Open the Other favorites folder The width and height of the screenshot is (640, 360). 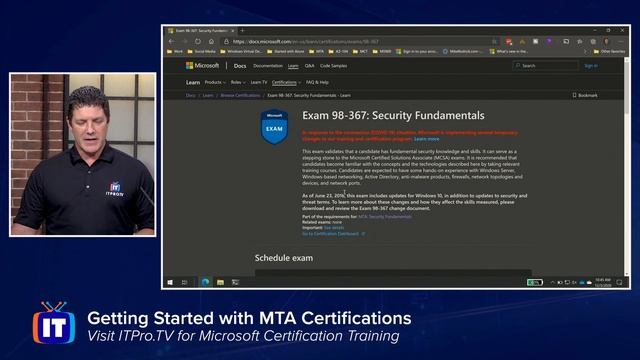tap(609, 51)
